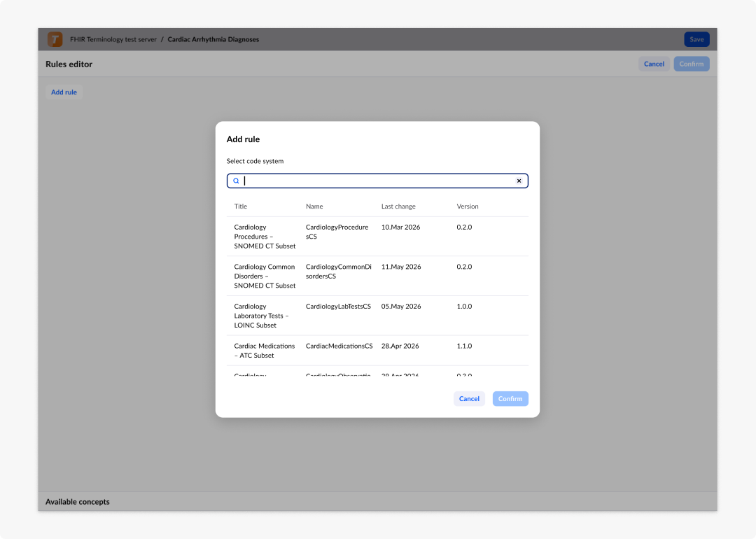
Task: Clear the code system search field
Action: pyautogui.click(x=519, y=181)
